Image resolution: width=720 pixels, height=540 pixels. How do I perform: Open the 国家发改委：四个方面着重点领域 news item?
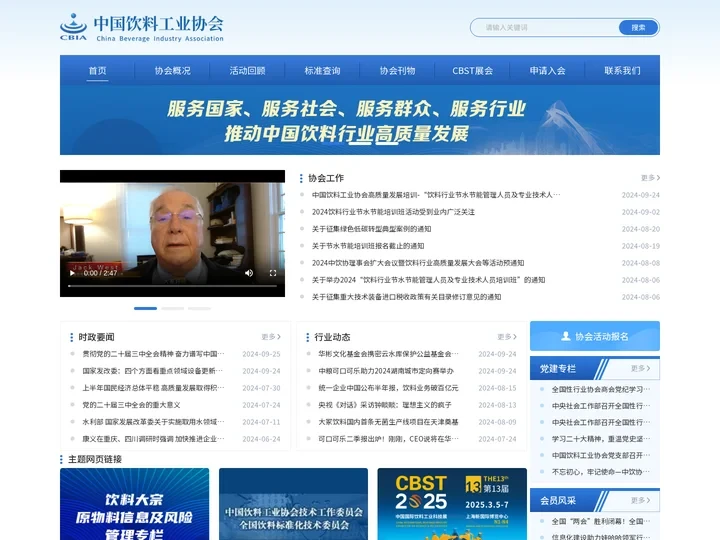(x=152, y=371)
